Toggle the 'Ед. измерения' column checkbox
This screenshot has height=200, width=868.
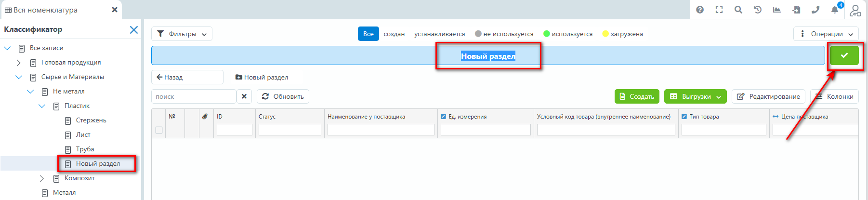[x=443, y=117]
